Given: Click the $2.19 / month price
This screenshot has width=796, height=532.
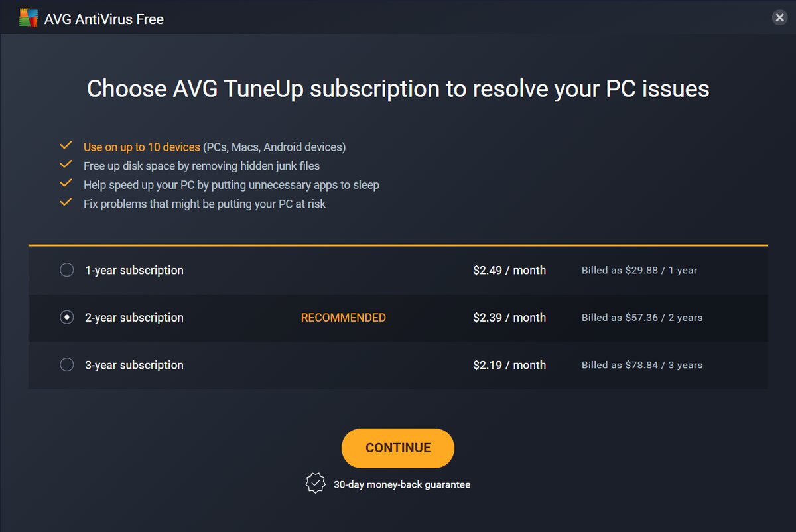Looking at the screenshot, I should 509,365.
